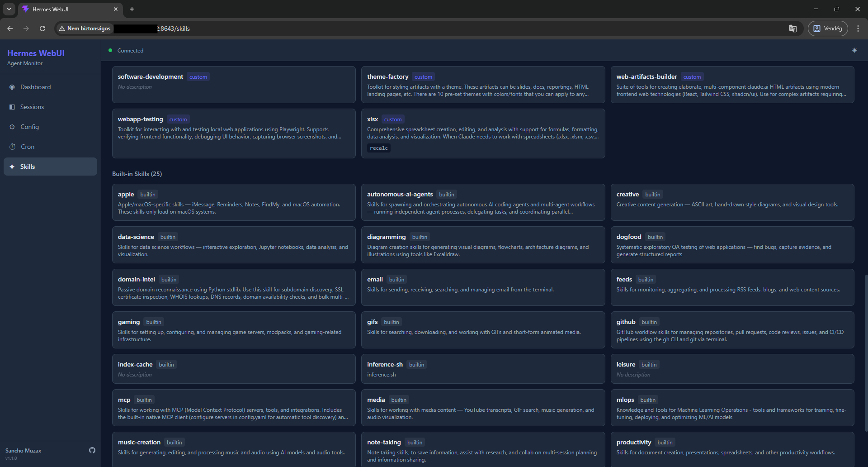The width and height of the screenshot is (868, 467).
Task: Select the Skills sidebar item
Action: pos(50,167)
